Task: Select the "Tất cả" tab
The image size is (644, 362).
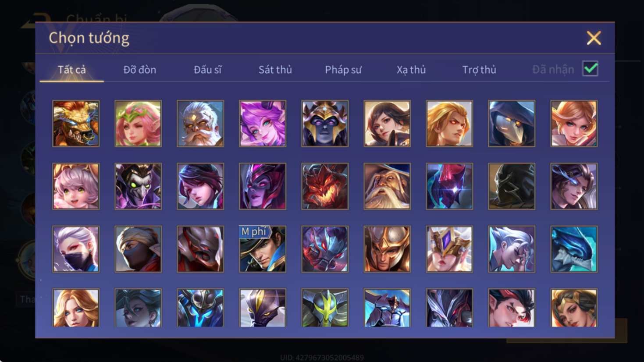Action: coord(72,70)
